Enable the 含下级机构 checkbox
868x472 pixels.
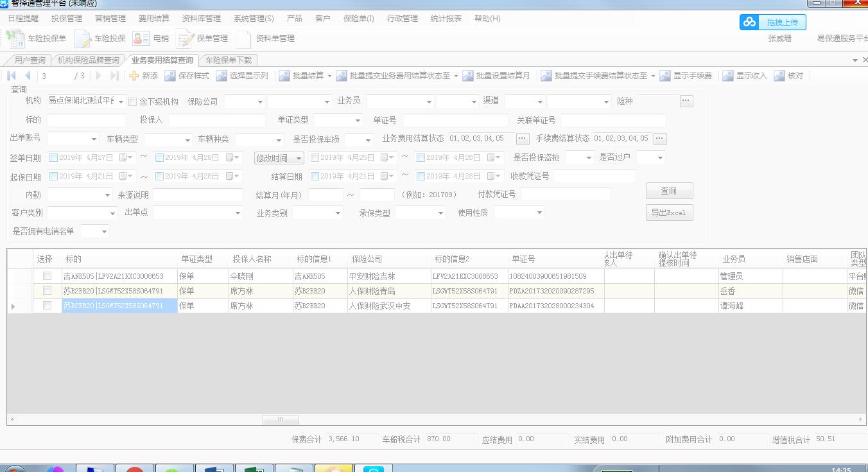click(x=133, y=101)
